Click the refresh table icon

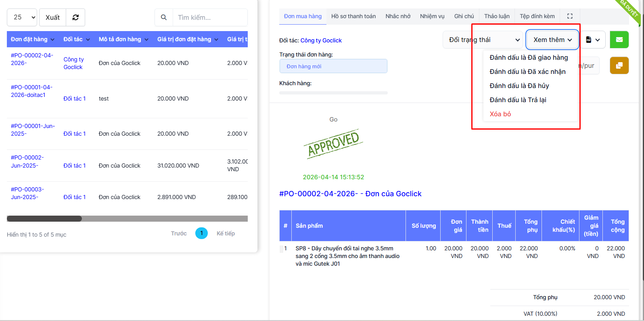coord(75,17)
